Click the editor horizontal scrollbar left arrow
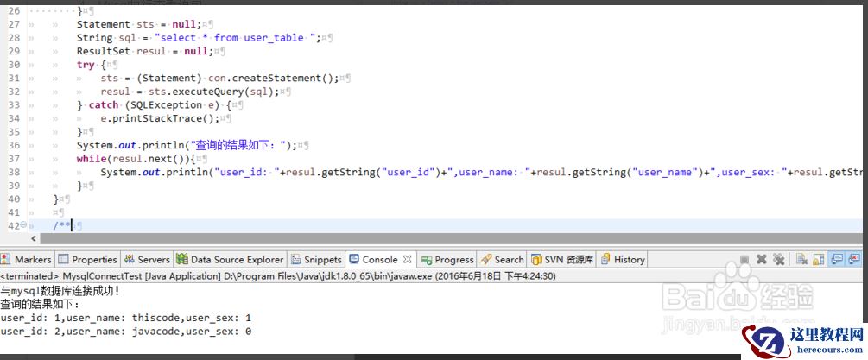 (x=33, y=239)
